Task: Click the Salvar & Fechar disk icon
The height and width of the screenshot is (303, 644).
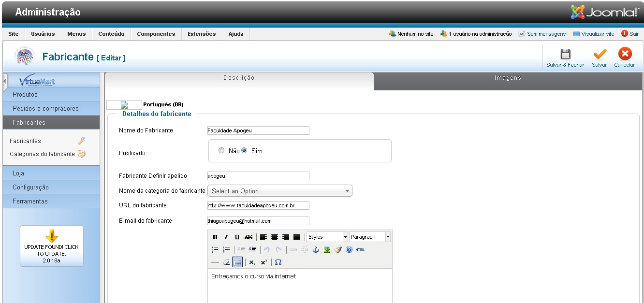Action: click(565, 54)
